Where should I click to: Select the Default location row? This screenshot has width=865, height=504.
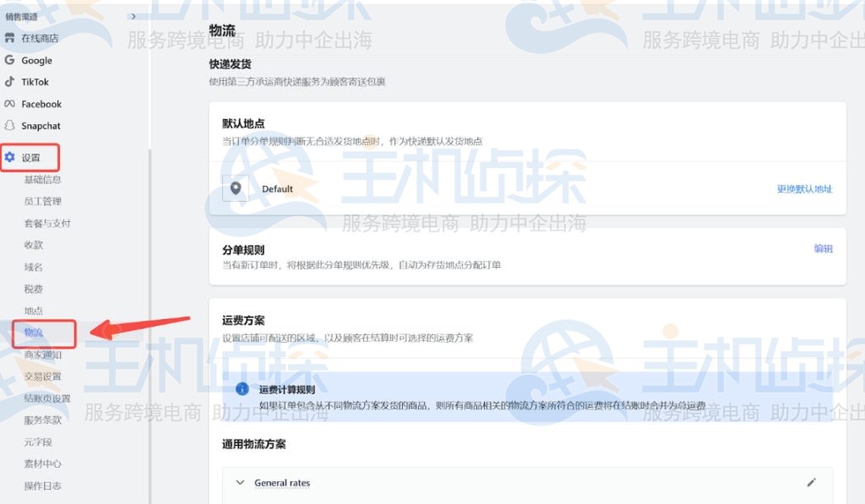click(x=279, y=189)
